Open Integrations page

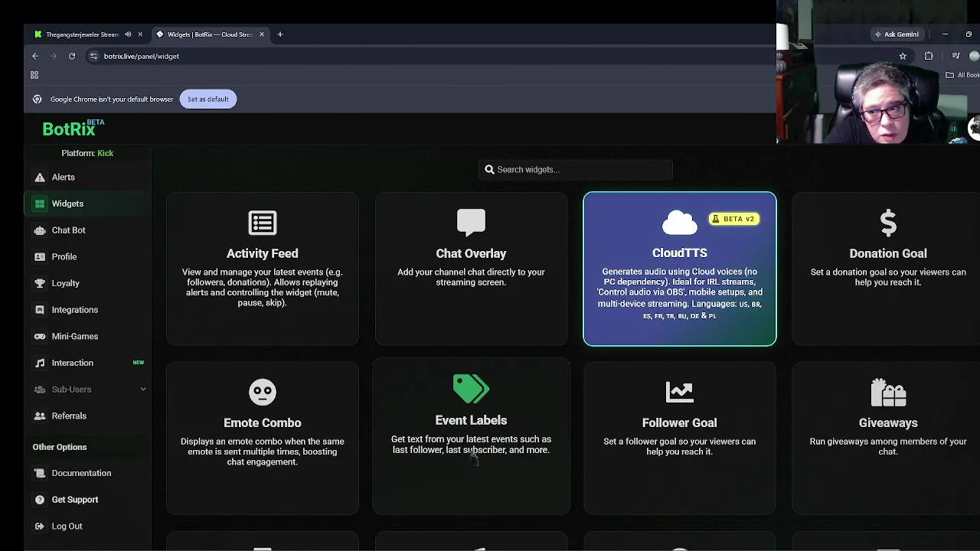(x=87, y=310)
